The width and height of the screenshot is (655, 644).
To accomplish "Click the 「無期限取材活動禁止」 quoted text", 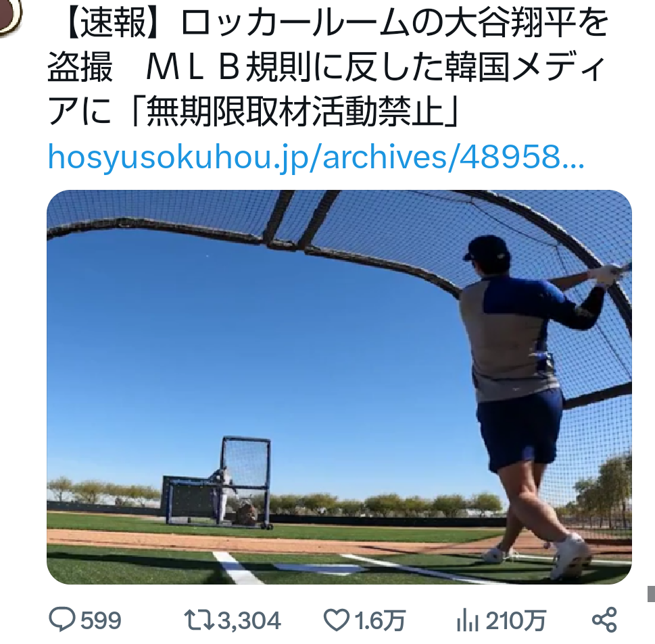I will (x=295, y=111).
